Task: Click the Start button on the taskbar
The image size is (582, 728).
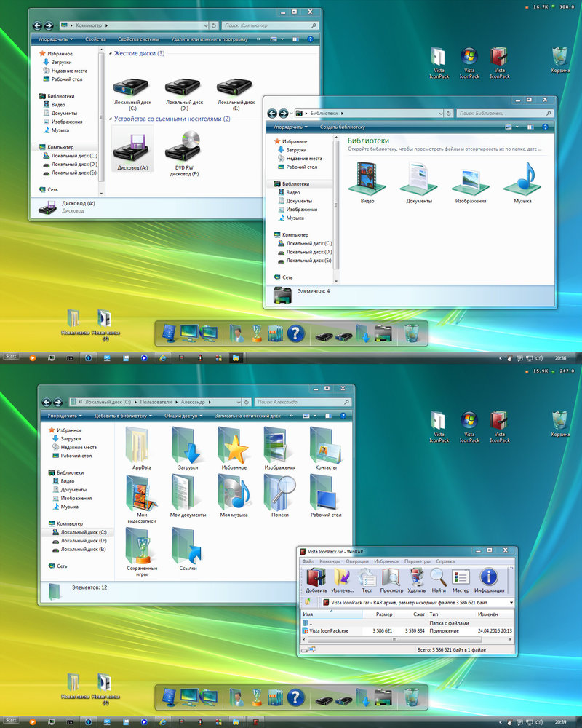Action: [x=10, y=356]
